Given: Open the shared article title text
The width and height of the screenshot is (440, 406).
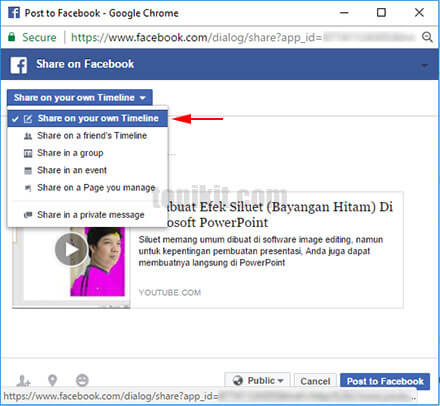Looking at the screenshot, I should coord(279,214).
